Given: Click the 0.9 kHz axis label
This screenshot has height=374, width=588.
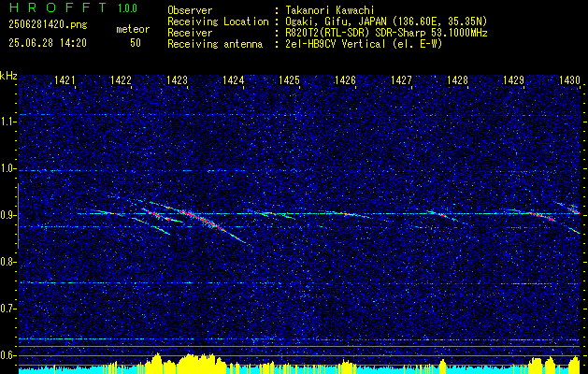Looking at the screenshot, I should point(7,215).
